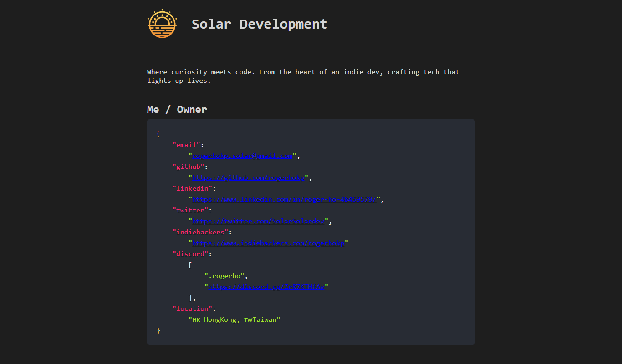Image resolution: width=622 pixels, height=364 pixels.
Task: Click the "HK HongKong, TWTaiwan" location value
Action: (x=235, y=320)
